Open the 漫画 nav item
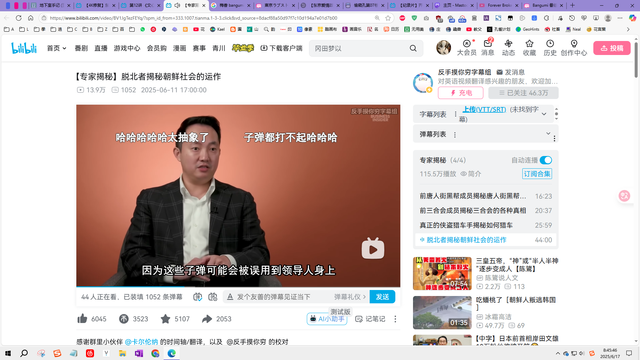 (180, 48)
